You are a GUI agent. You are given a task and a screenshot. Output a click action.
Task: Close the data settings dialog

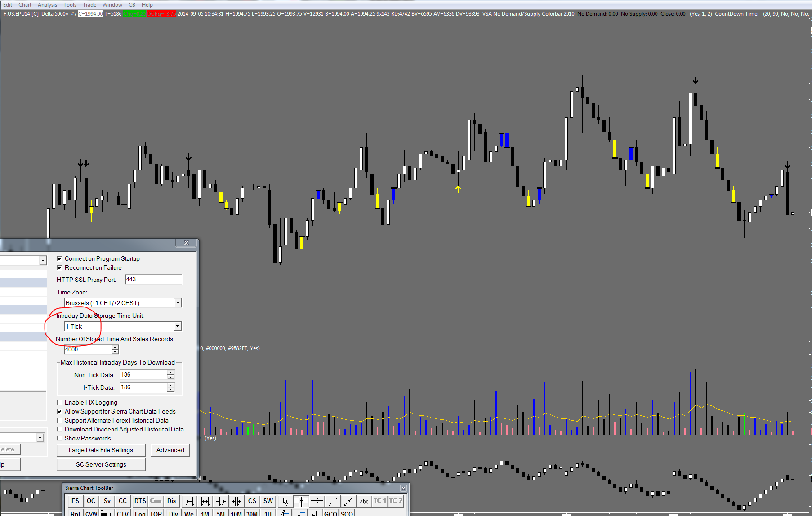click(186, 243)
